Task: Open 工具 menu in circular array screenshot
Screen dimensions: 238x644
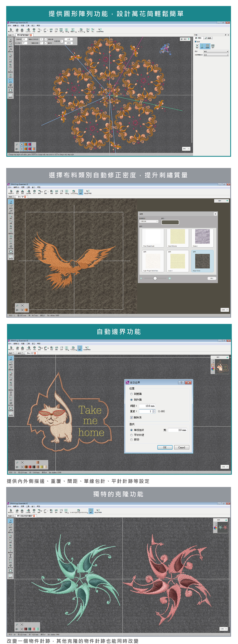Action: click(x=28, y=26)
